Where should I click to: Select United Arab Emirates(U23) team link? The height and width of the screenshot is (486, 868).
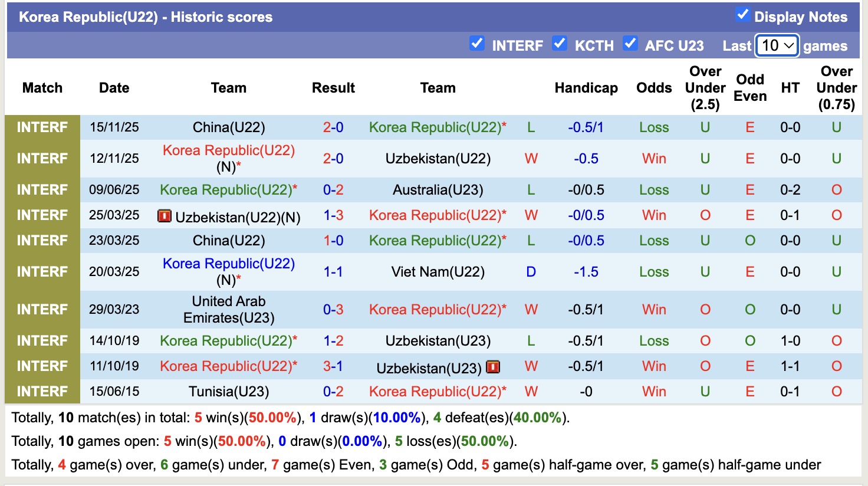229,310
